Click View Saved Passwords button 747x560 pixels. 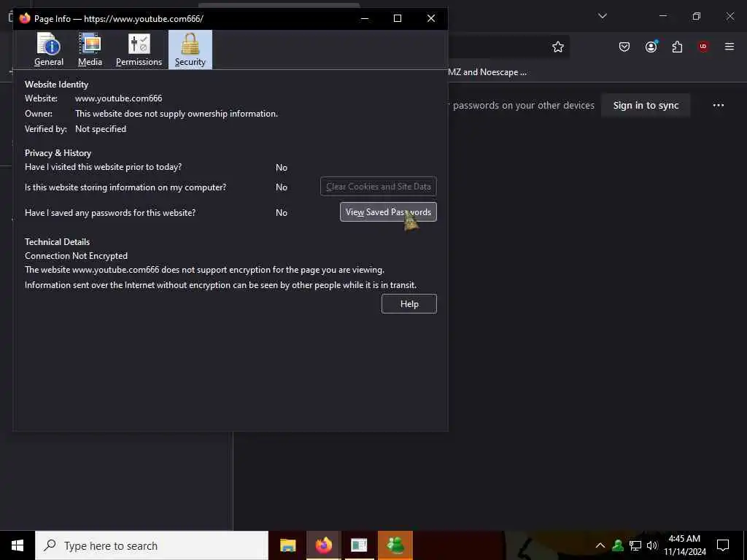[x=388, y=212]
